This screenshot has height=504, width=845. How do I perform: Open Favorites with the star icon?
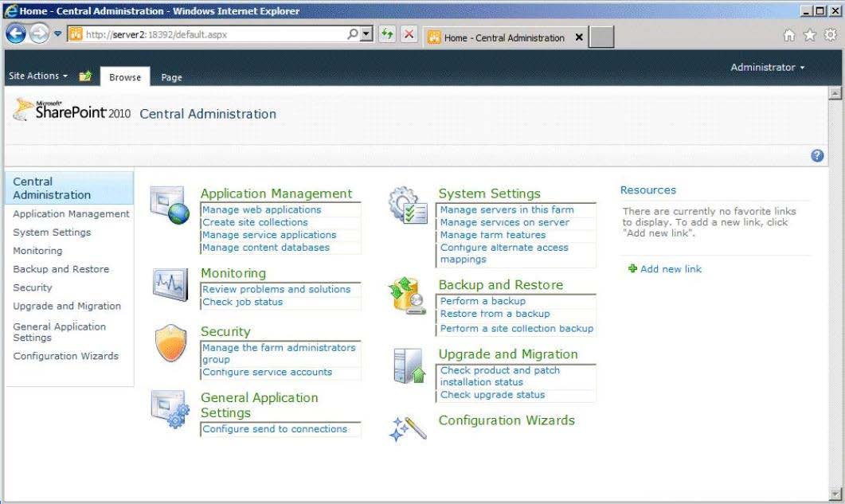click(809, 35)
